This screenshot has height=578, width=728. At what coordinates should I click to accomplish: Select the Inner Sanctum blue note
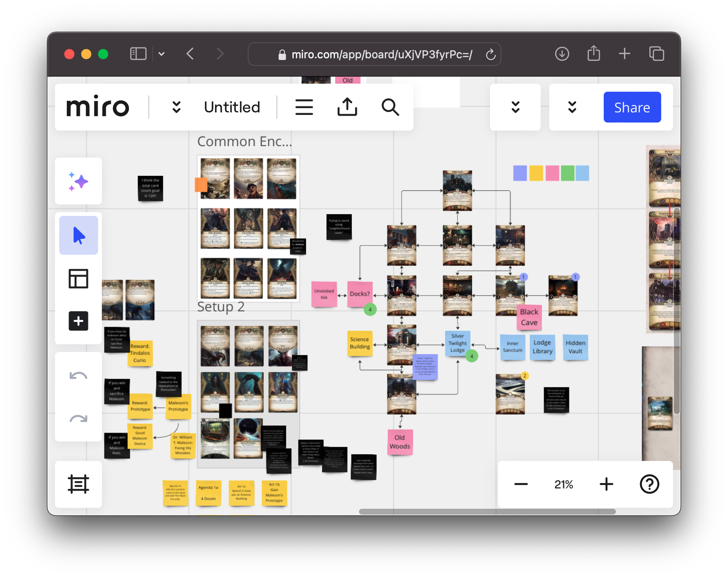click(x=513, y=347)
